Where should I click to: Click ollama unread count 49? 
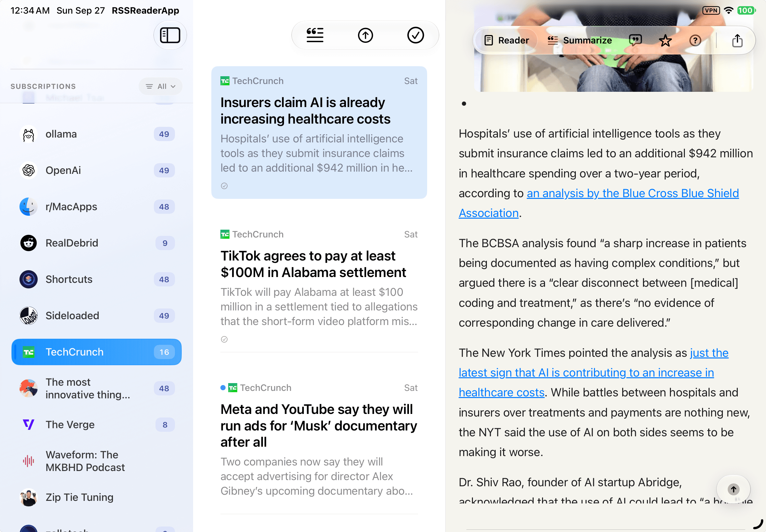click(x=164, y=134)
